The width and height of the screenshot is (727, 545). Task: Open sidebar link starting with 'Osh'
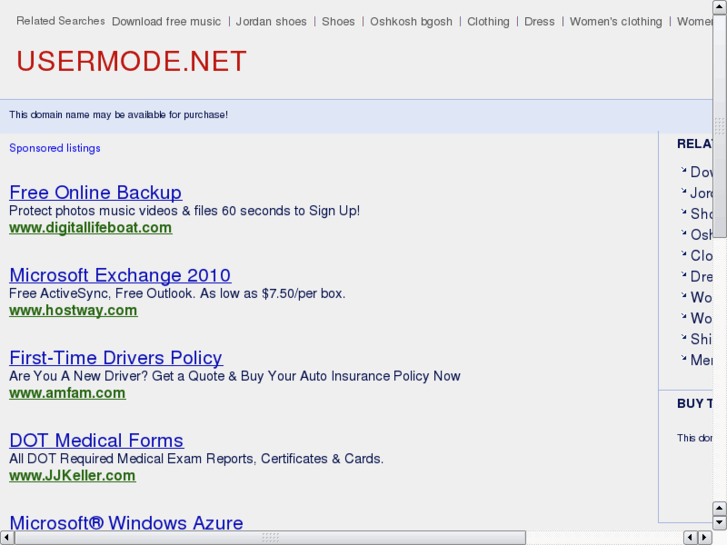click(701, 235)
